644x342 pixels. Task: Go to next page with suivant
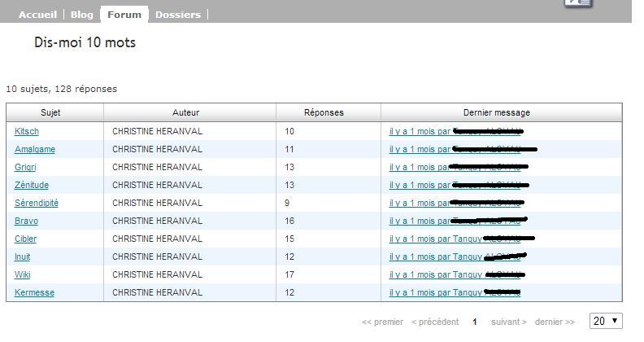pos(508,322)
